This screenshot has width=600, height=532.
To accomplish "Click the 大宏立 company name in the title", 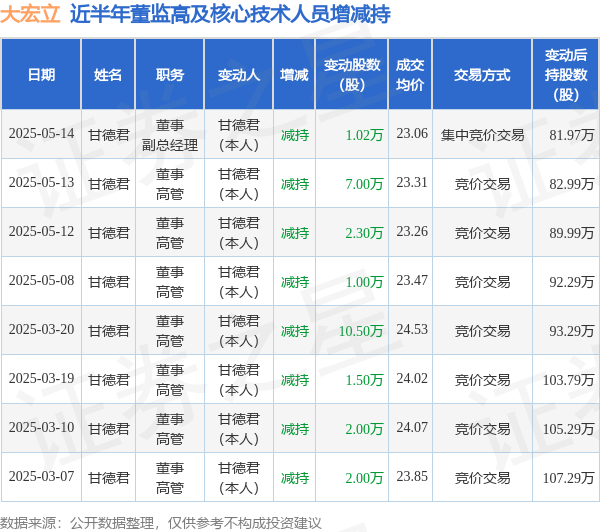I will [x=30, y=14].
